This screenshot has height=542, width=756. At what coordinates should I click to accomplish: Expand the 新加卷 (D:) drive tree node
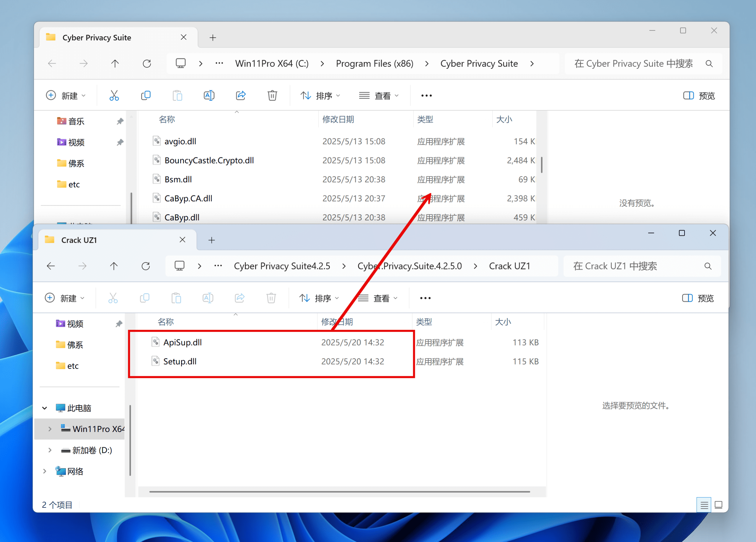(50, 450)
